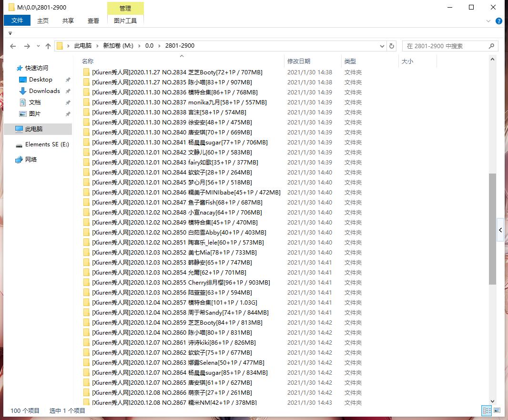Select folder icon of NO.2834 芝芝Booty

[x=86, y=72]
